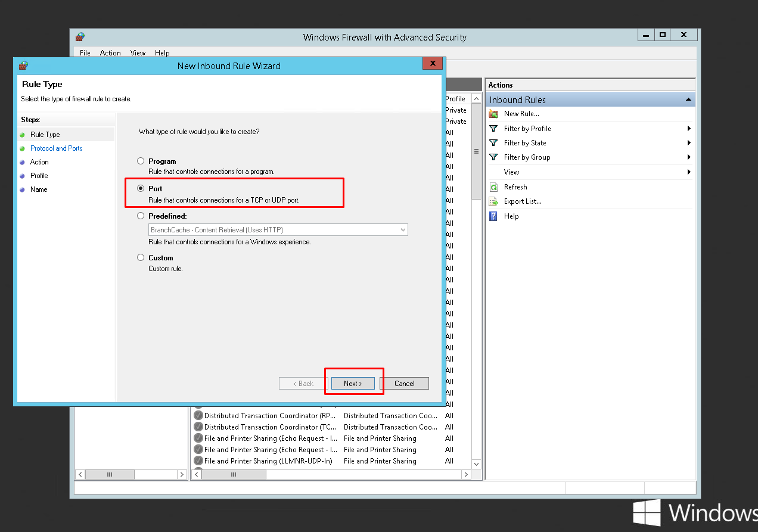
Task: Click the rules list vertical scrollbar thumb
Action: tap(476, 152)
